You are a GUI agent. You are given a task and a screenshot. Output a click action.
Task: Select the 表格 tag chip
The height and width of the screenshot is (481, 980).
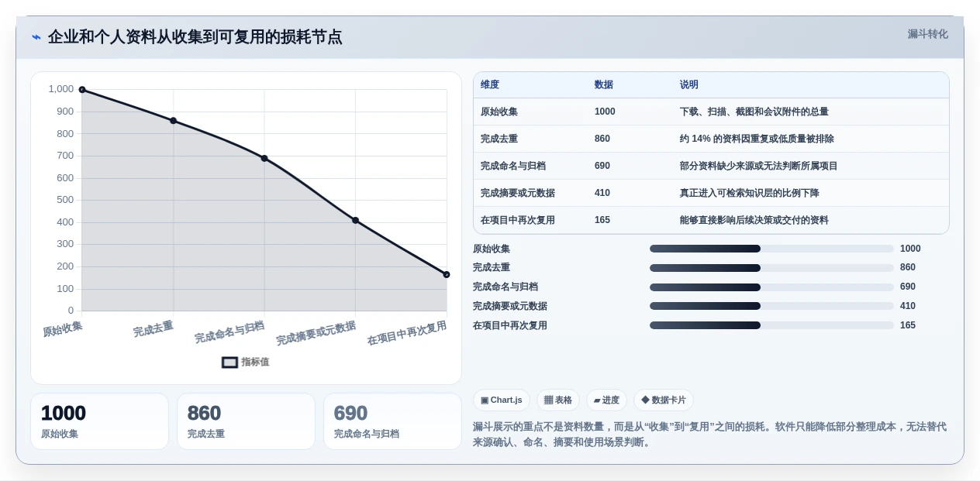pos(558,400)
